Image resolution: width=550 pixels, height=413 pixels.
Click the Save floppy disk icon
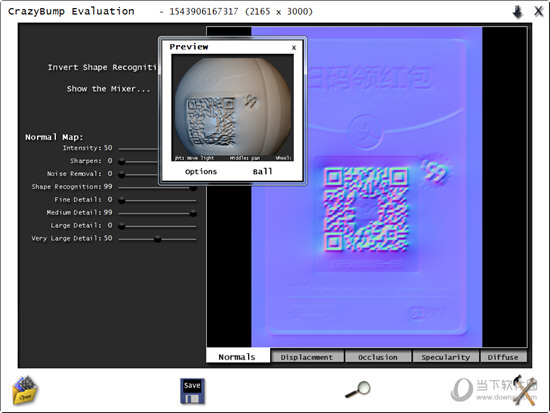(x=192, y=391)
